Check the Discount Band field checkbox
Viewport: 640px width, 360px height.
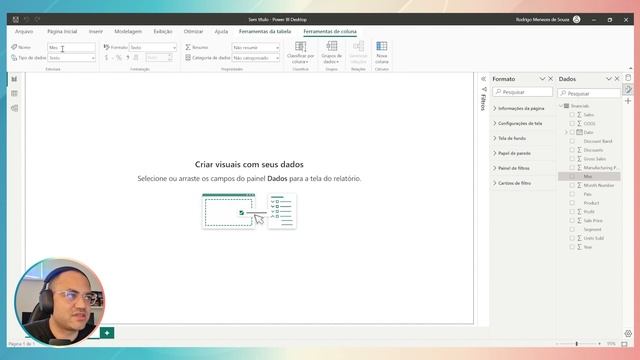pos(572,141)
